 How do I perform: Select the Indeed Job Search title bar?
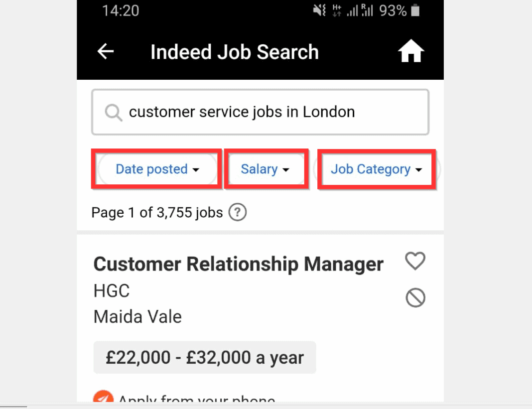pos(234,51)
